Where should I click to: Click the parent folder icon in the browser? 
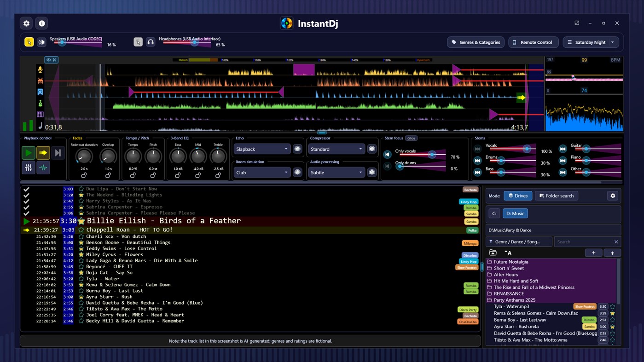493,253
